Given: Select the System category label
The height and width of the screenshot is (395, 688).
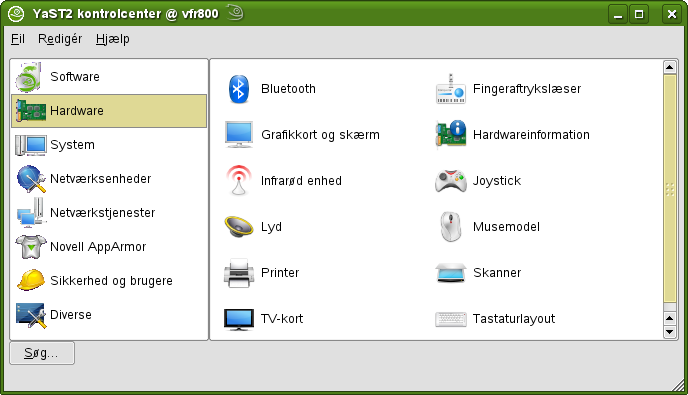Looking at the screenshot, I should 72,145.
